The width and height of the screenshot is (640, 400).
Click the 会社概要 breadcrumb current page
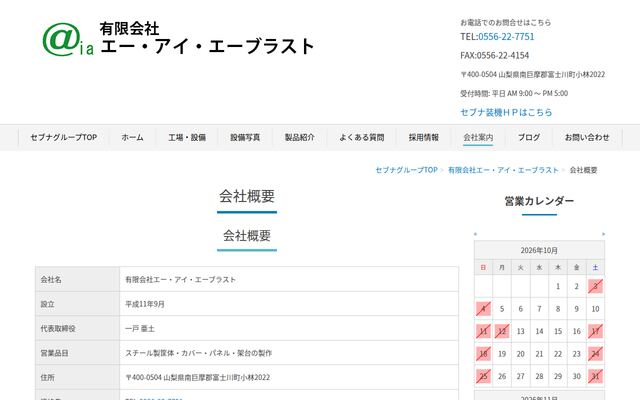pyautogui.click(x=584, y=170)
